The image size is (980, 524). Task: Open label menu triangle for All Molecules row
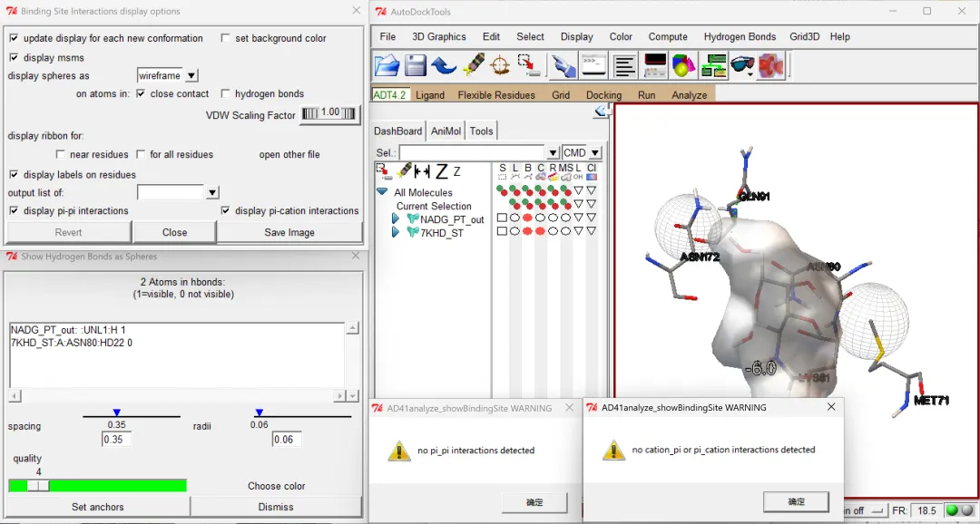point(578,189)
